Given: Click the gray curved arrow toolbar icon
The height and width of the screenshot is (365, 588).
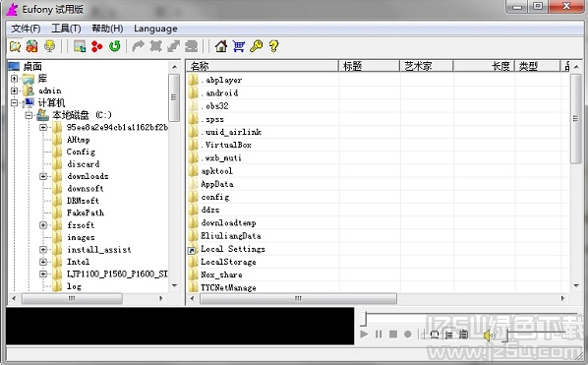Looking at the screenshot, I should pos(139,46).
